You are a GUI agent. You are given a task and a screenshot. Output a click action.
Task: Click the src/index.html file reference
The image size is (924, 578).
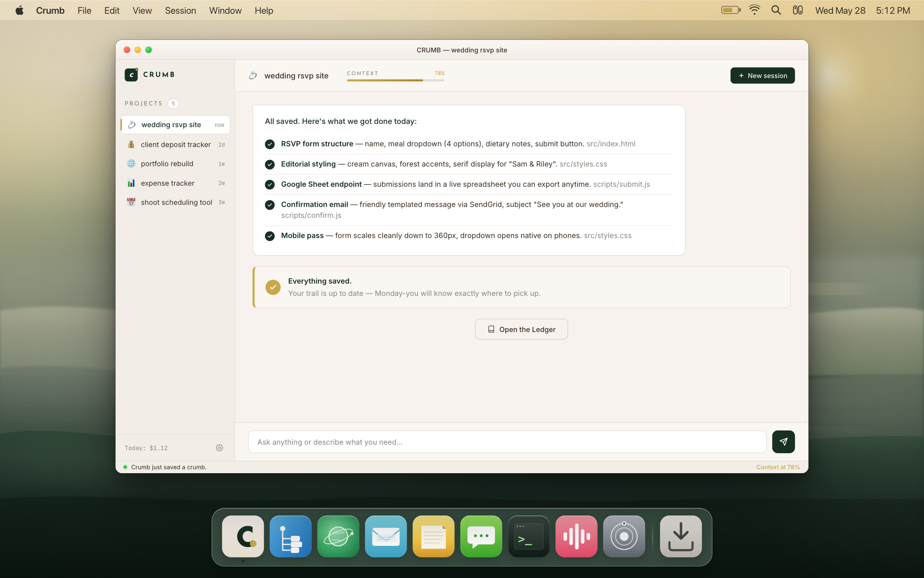pyautogui.click(x=611, y=144)
